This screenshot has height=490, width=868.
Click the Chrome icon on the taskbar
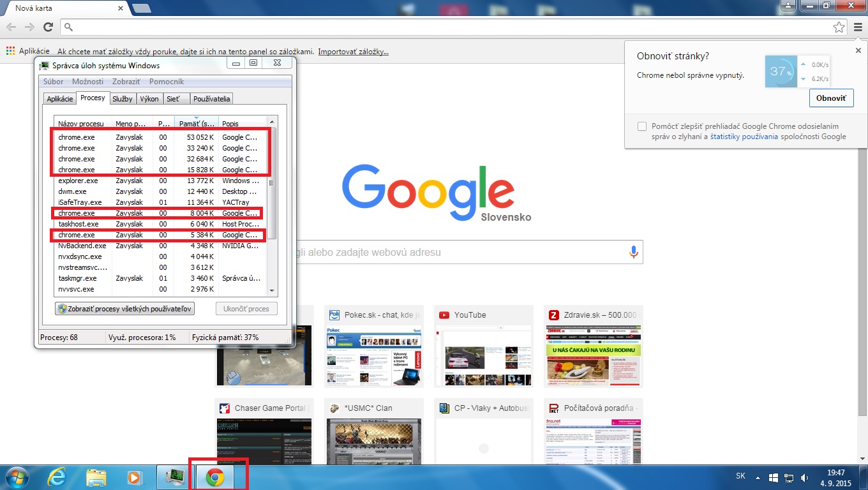coord(215,477)
